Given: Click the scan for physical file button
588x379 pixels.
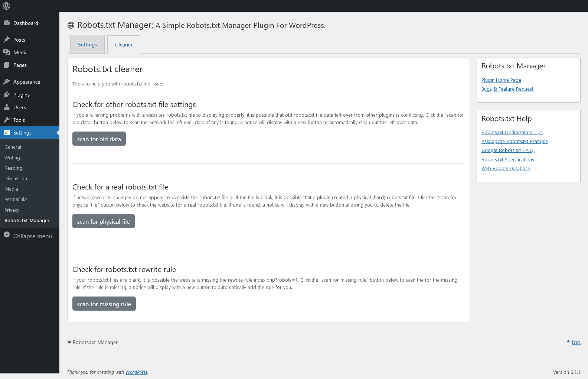Looking at the screenshot, I should point(104,221).
